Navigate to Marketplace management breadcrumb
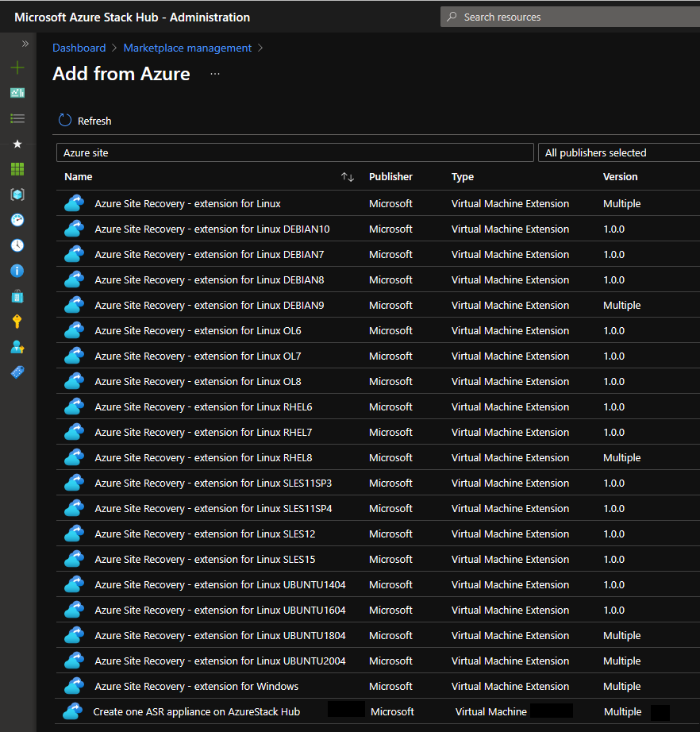Screen dimensions: 700x732 (x=187, y=48)
